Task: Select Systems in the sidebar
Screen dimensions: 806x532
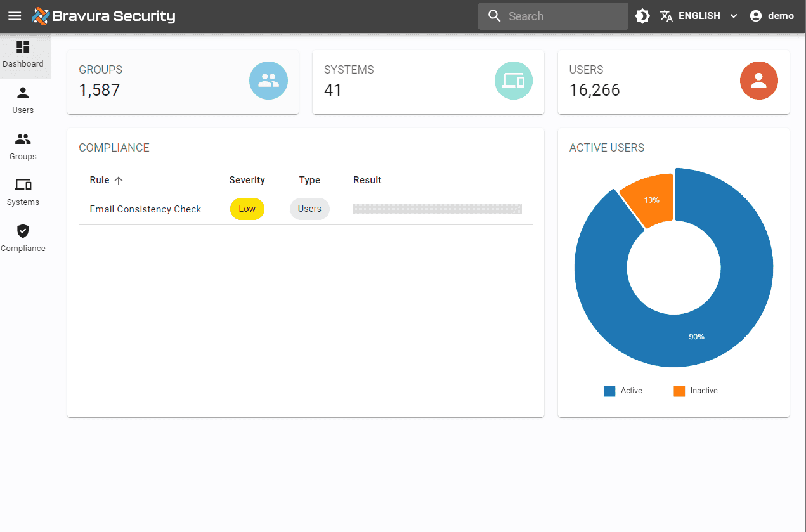Action: point(23,192)
